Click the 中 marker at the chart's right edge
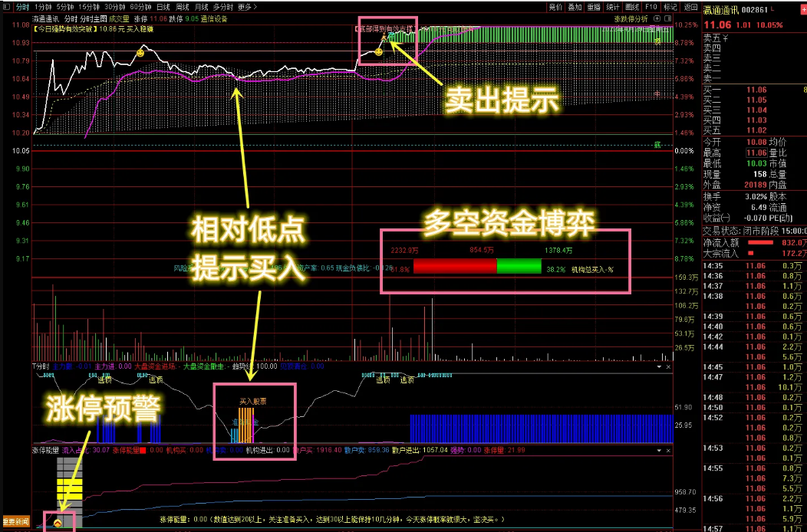 [657, 94]
